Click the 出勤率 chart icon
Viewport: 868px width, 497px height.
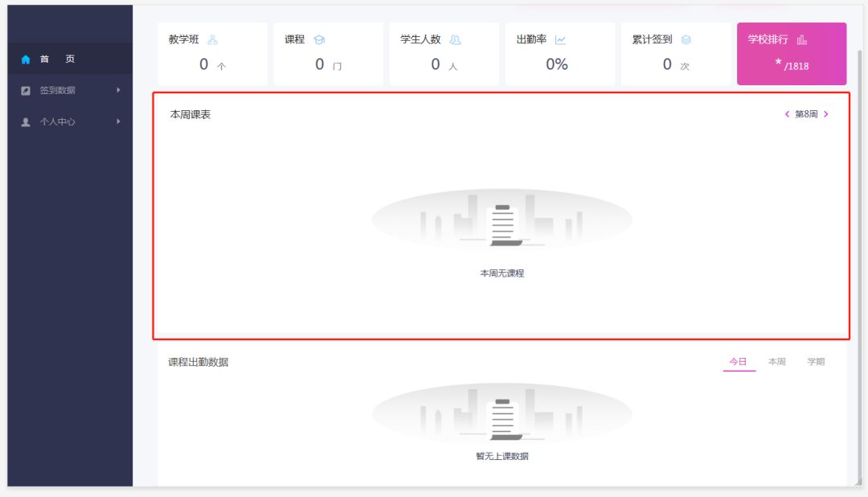560,39
